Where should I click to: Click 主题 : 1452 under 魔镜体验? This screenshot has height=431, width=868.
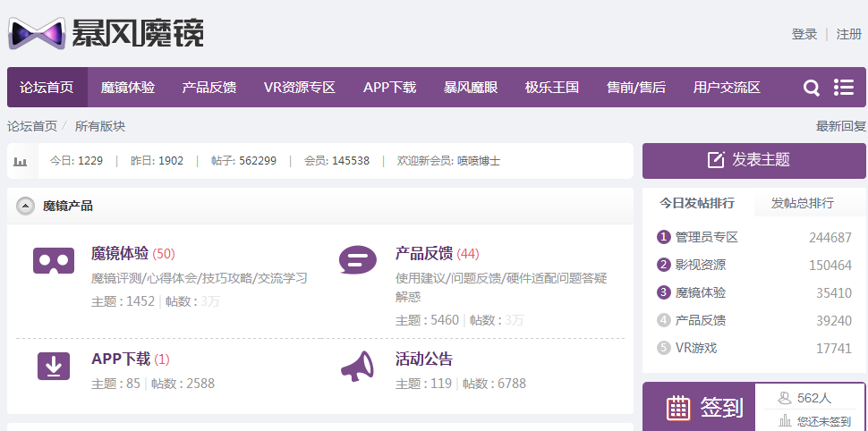[123, 301]
